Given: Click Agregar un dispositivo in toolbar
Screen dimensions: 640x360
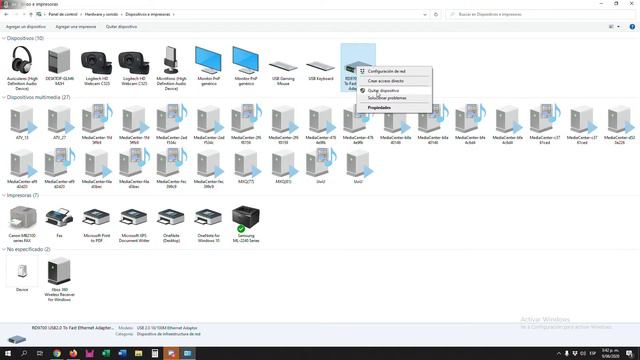Looking at the screenshot, I should pos(26,27).
